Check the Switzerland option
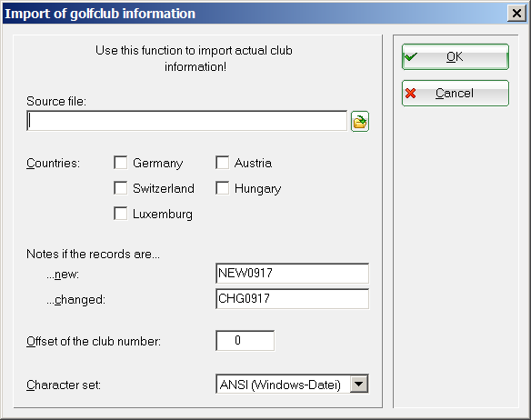This screenshot has width=531, height=420. (121, 188)
